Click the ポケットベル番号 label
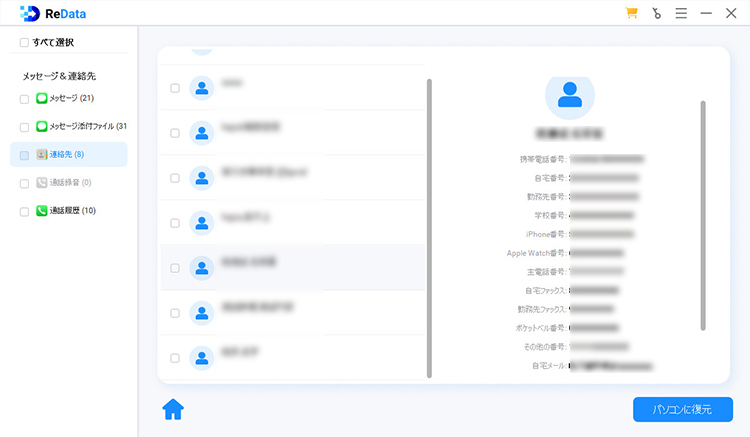This screenshot has height=437, width=750. (541, 328)
